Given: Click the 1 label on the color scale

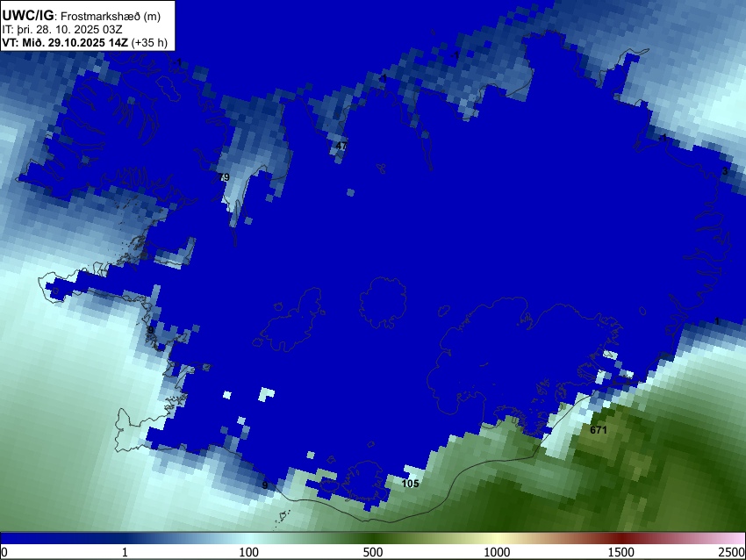Looking at the screenshot, I should pyautogui.click(x=125, y=552).
